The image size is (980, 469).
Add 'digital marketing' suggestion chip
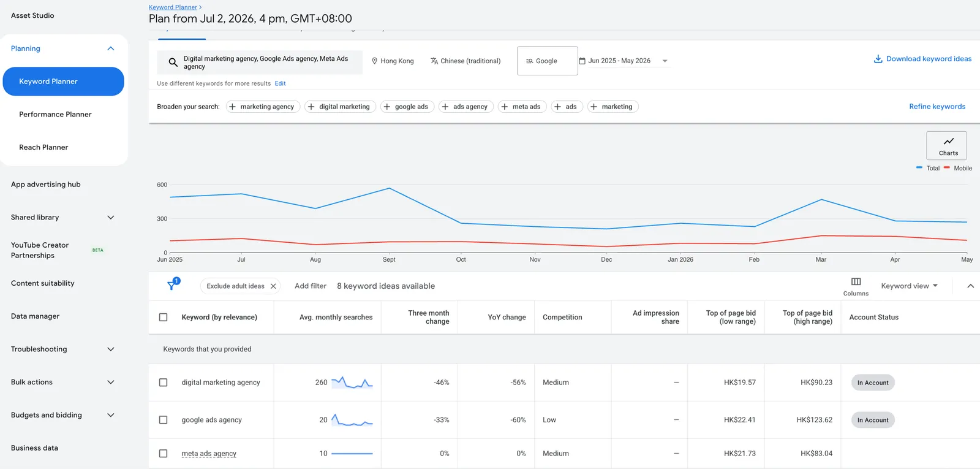[x=340, y=107]
